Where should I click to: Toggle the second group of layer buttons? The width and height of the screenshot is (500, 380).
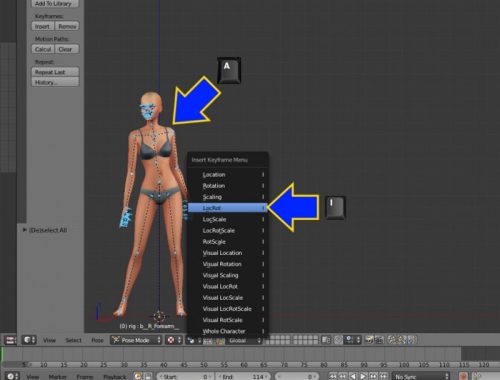click(x=305, y=340)
